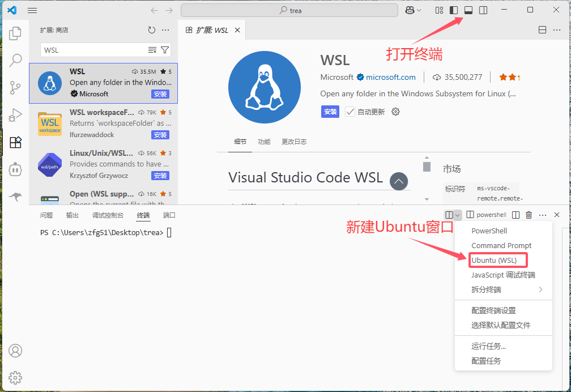Viewport: 571px width, 392px height.
Task: Click the readme scrollbar thumb
Action: [x=427, y=167]
